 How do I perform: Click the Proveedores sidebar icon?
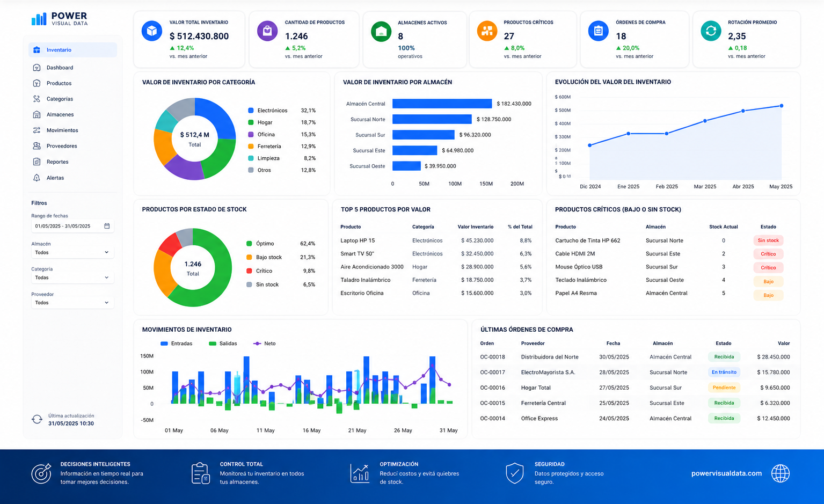37,146
